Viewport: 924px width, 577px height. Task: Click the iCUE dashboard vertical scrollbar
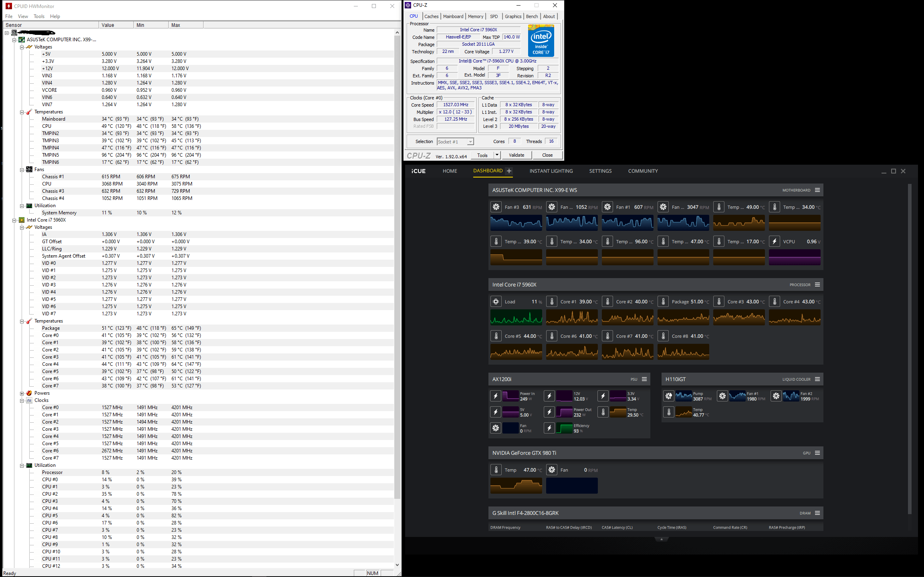910,349
